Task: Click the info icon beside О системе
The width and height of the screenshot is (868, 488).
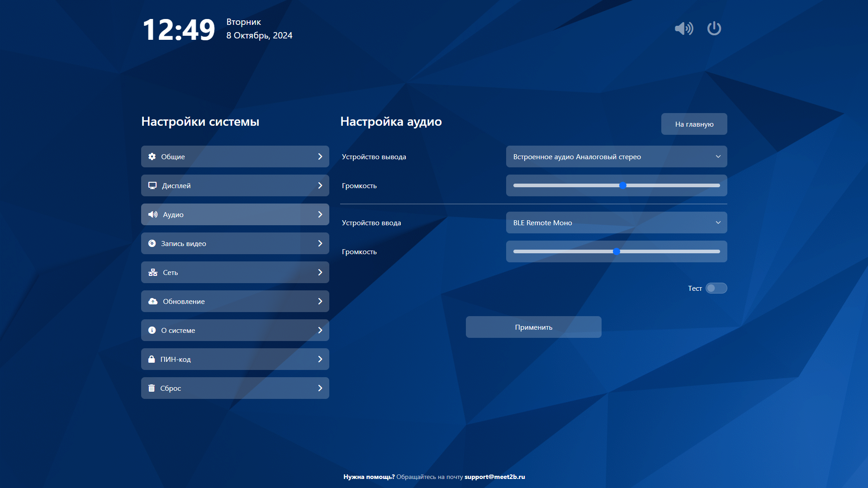Action: tap(152, 330)
